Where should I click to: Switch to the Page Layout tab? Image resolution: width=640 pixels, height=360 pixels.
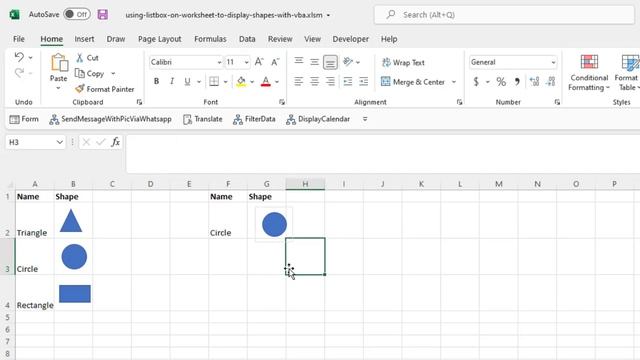click(160, 39)
